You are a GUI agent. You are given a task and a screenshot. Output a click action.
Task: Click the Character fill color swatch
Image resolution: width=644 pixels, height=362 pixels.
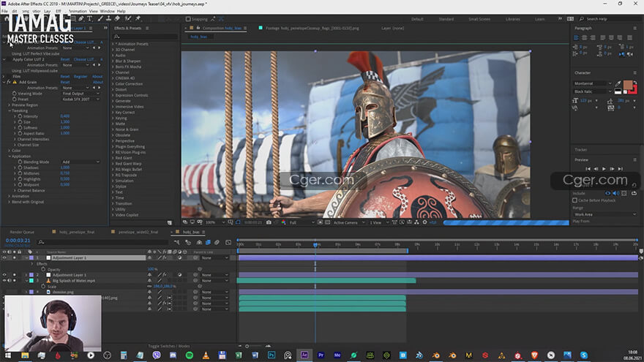(x=628, y=85)
